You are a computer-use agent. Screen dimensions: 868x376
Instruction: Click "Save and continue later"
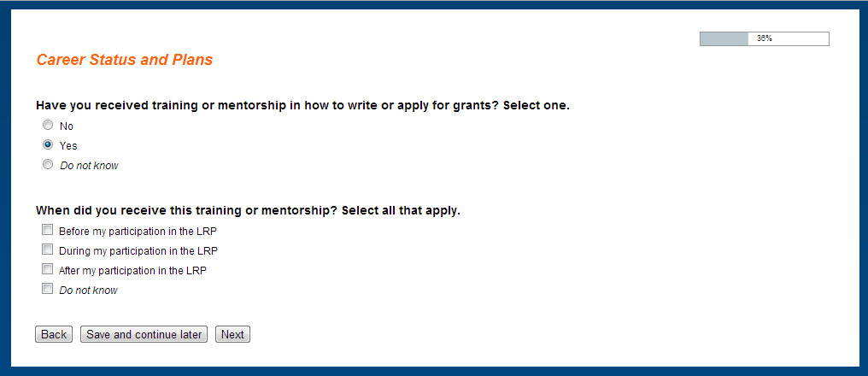coord(144,334)
